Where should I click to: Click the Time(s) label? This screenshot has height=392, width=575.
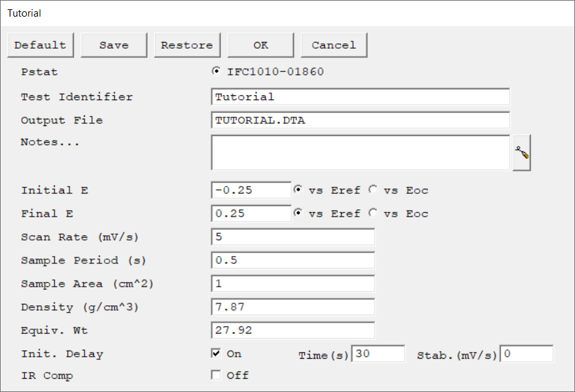coord(324,355)
